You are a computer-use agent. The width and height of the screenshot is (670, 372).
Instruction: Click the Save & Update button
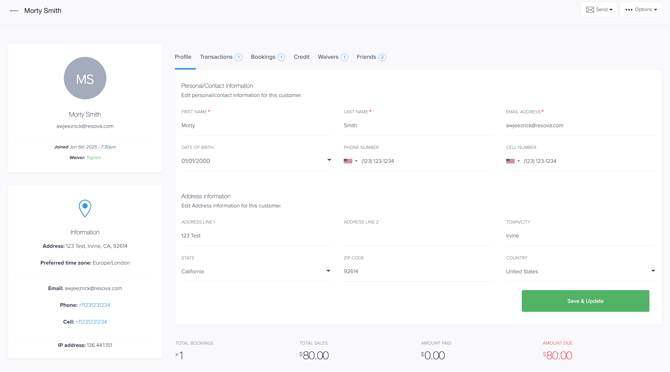click(585, 301)
